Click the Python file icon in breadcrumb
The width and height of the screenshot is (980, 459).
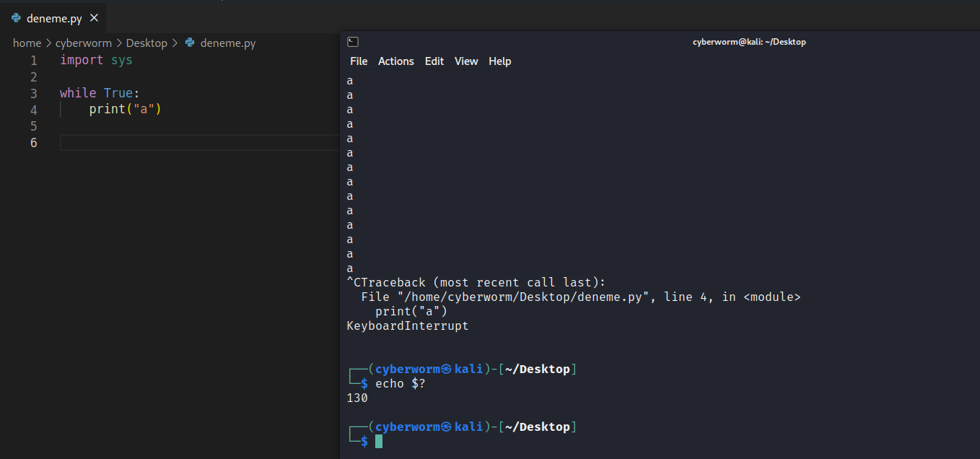(x=190, y=43)
